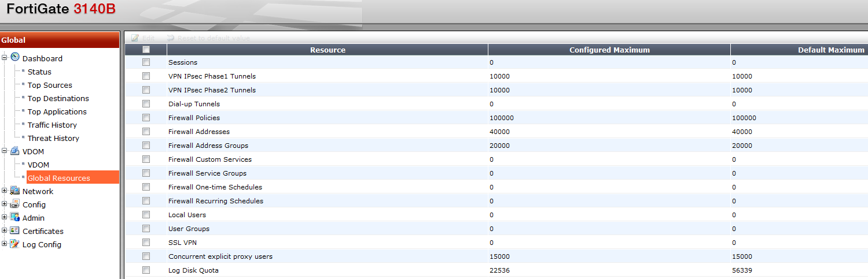Open the Threat History page
This screenshot has height=279, width=868.
pos(53,138)
